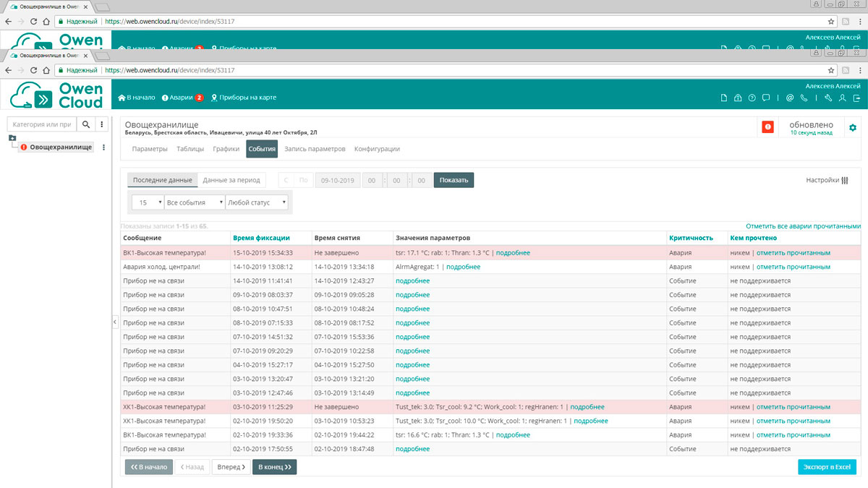Click the chat message bubble icon

[x=766, y=98]
